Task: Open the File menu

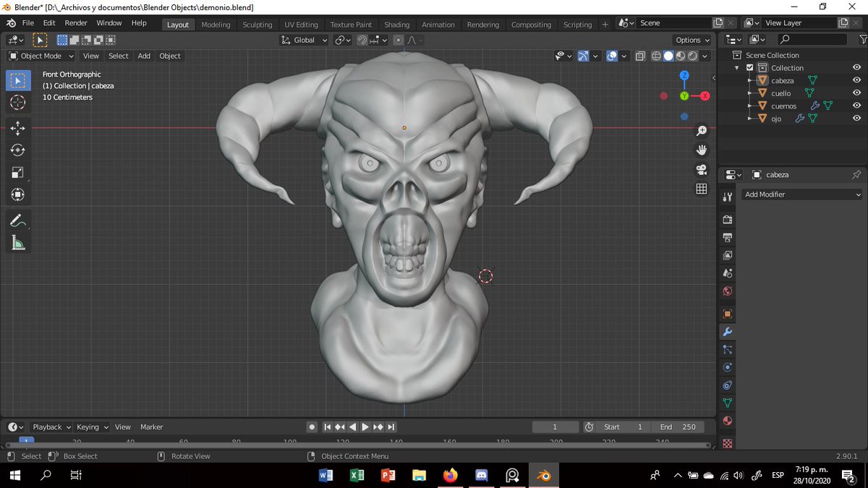Action: 27,23
